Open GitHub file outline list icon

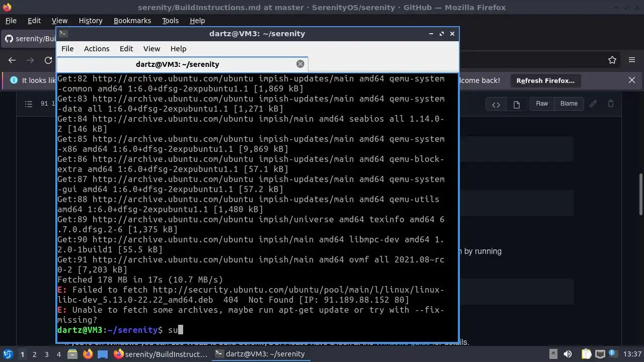(x=29, y=104)
